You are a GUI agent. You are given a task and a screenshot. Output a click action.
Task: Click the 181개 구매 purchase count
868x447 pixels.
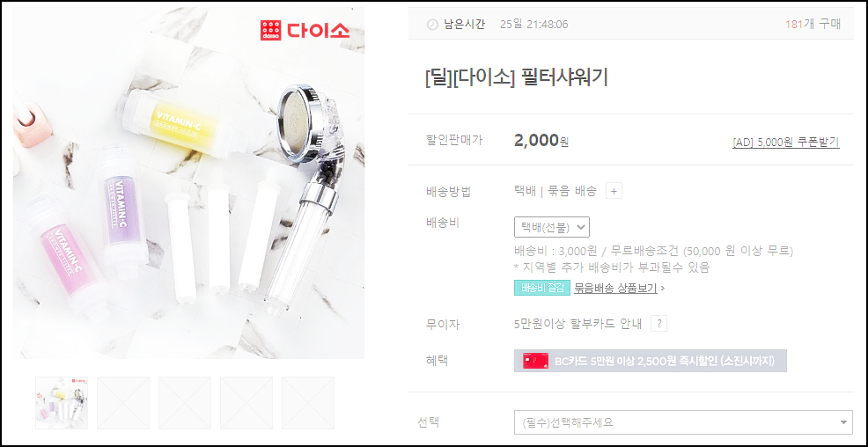(x=813, y=25)
